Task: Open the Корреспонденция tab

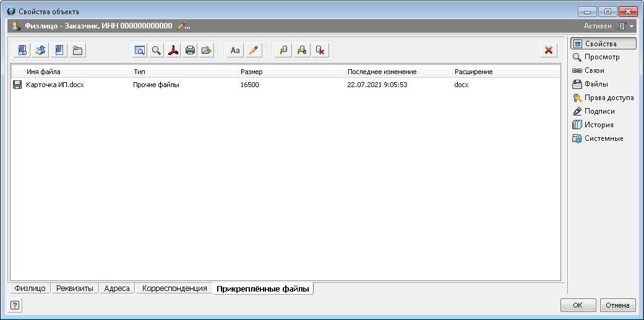Action: [x=174, y=288]
